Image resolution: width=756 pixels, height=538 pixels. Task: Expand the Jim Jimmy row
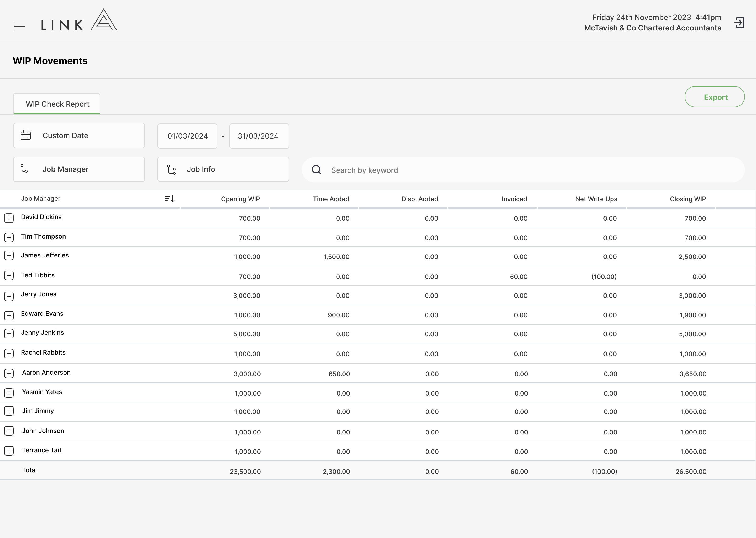9,411
